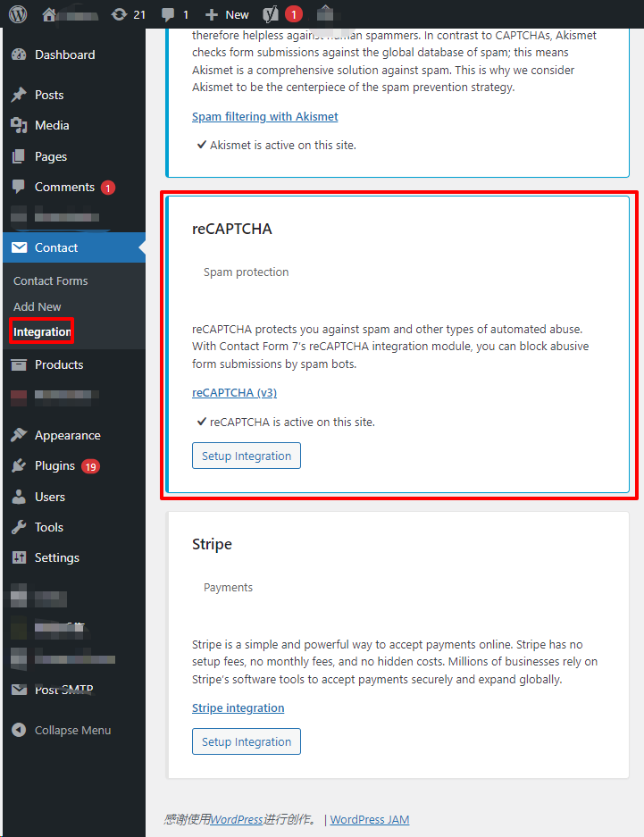Click Collapse Menu text
Screen dimensions: 644x837
72,730
